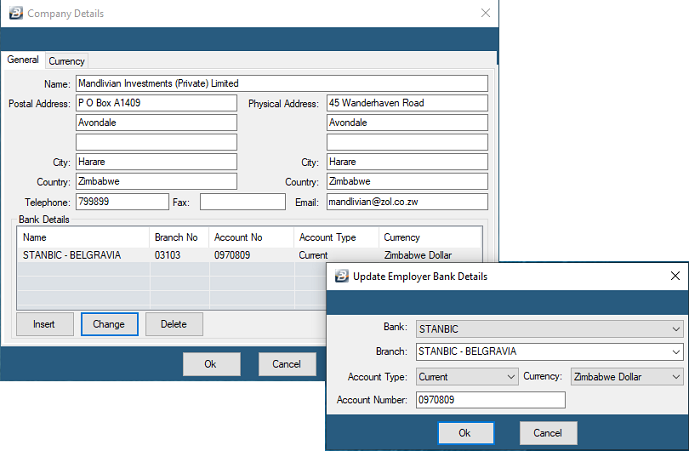Click the postal City field Harare
This screenshot has height=451, width=689.
(156, 162)
